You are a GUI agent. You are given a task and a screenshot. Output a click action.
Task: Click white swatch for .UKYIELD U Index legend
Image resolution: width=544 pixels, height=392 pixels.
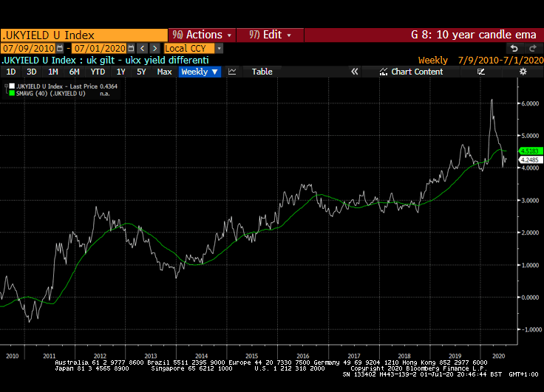[x=12, y=86]
